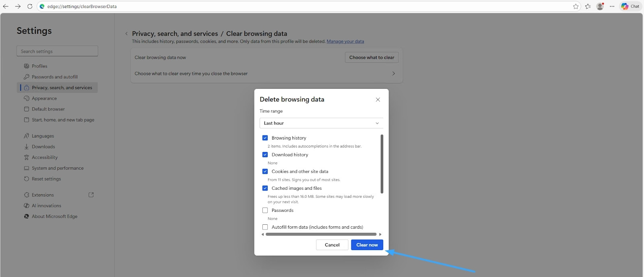Click the back arrow beside Privacy breadcrumb

tap(126, 34)
